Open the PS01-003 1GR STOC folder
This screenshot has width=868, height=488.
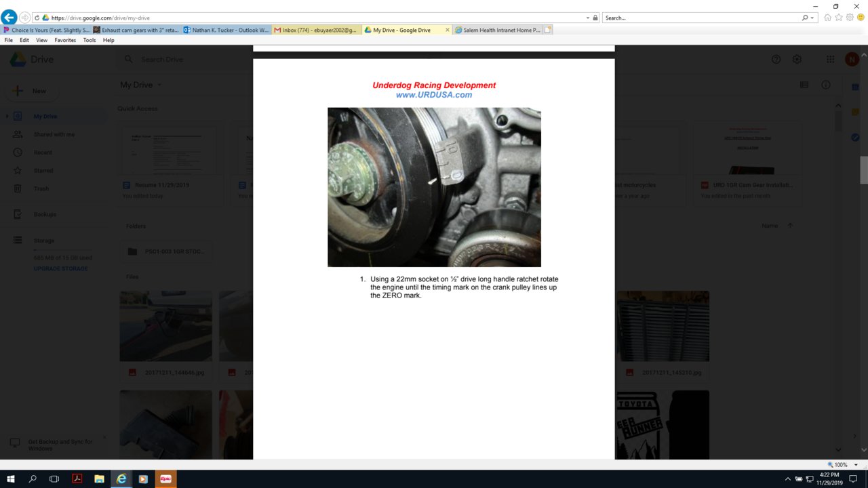point(166,251)
